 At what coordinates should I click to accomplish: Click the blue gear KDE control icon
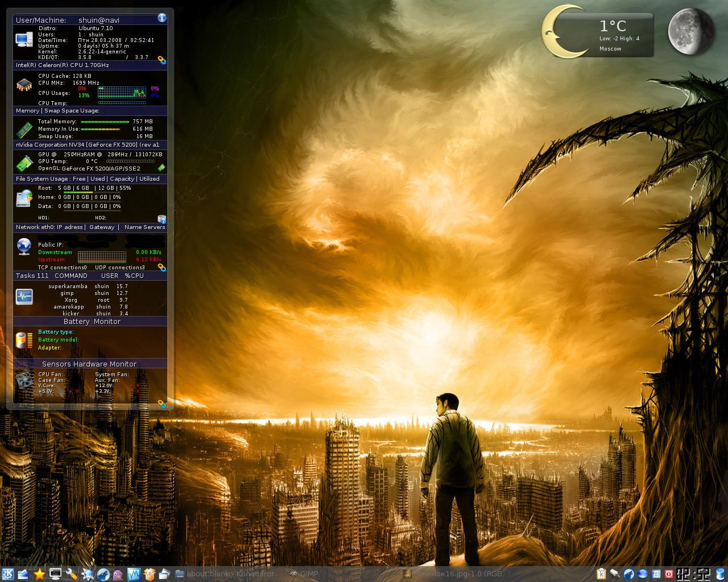pos(87,574)
